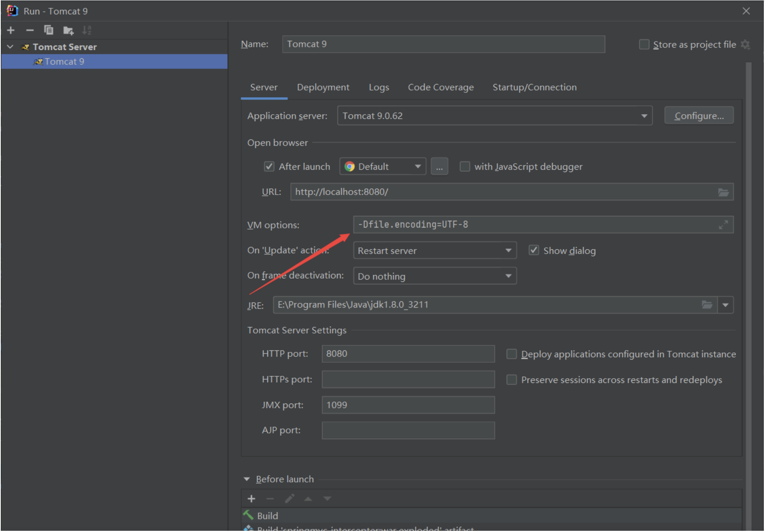765x532 pixels.
Task: Switch to the Server tab
Action: (x=264, y=87)
